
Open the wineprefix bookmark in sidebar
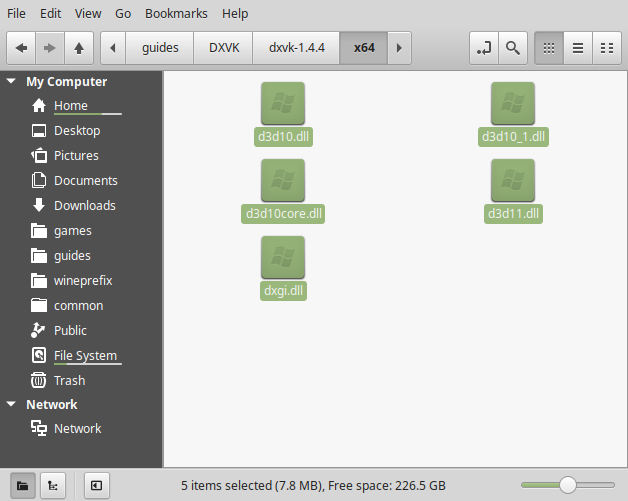coord(80,280)
